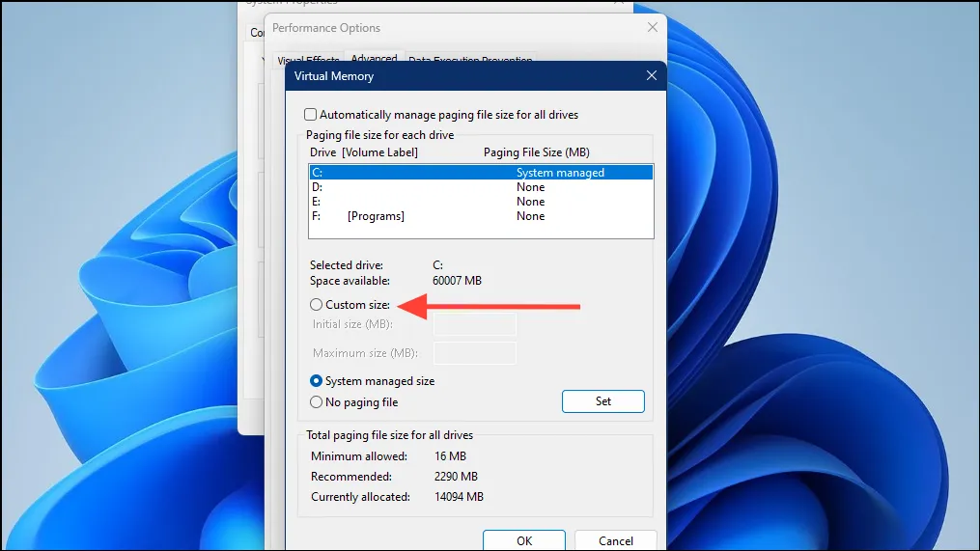Select drive D: in the paging list

pyautogui.click(x=481, y=187)
